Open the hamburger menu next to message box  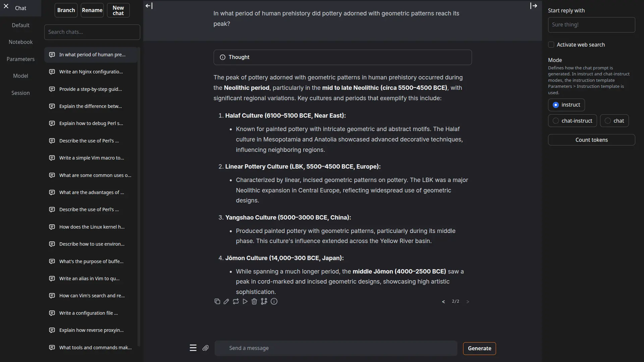coord(193,348)
